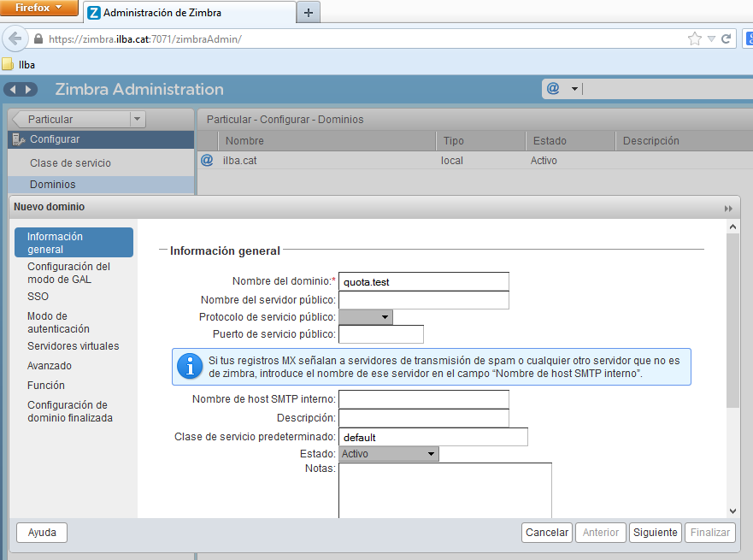753x560 pixels.
Task: Click the Zimbra history forward arrow
Action: [28, 89]
